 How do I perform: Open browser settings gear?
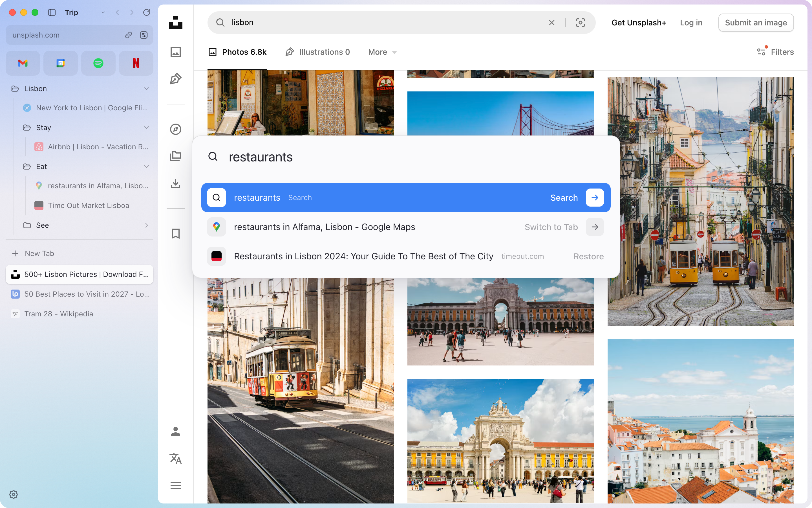point(14,494)
